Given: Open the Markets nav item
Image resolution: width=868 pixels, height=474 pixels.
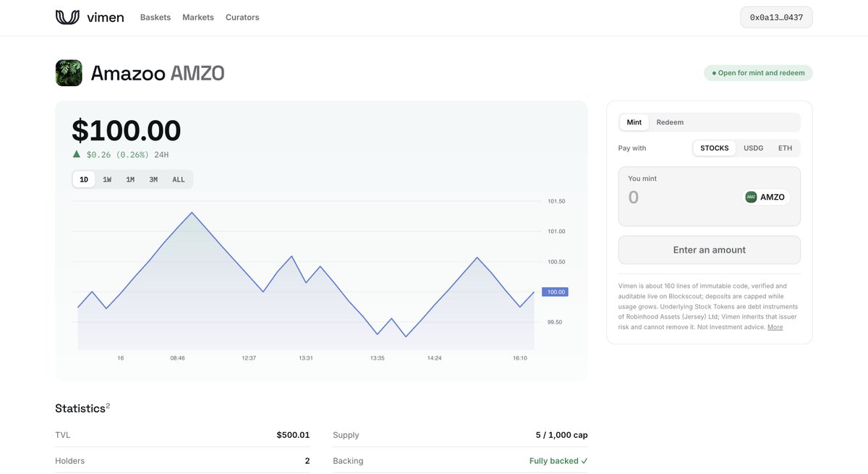Looking at the screenshot, I should [x=198, y=17].
